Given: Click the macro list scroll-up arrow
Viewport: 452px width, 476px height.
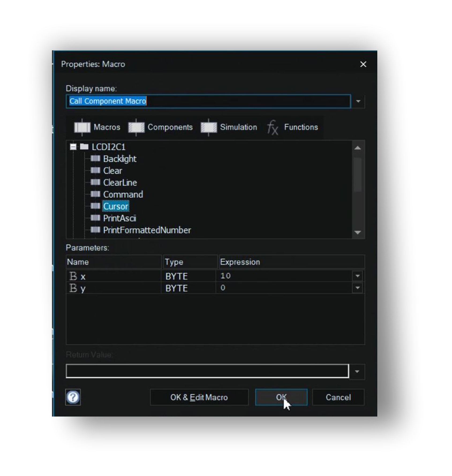Looking at the screenshot, I should coord(357,148).
